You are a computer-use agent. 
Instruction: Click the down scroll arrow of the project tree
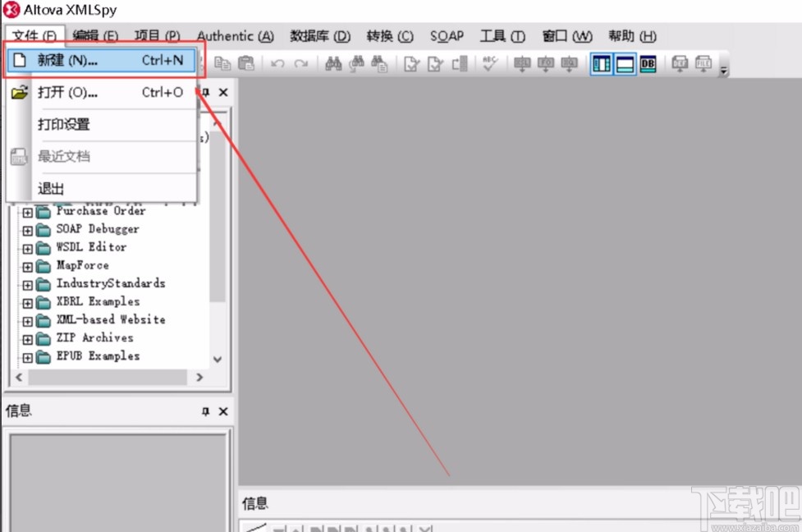[x=217, y=359]
